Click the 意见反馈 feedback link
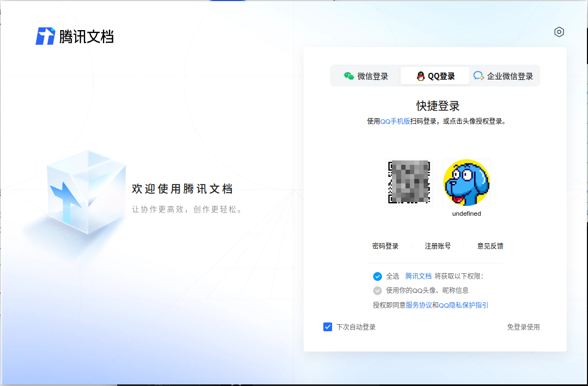 490,246
